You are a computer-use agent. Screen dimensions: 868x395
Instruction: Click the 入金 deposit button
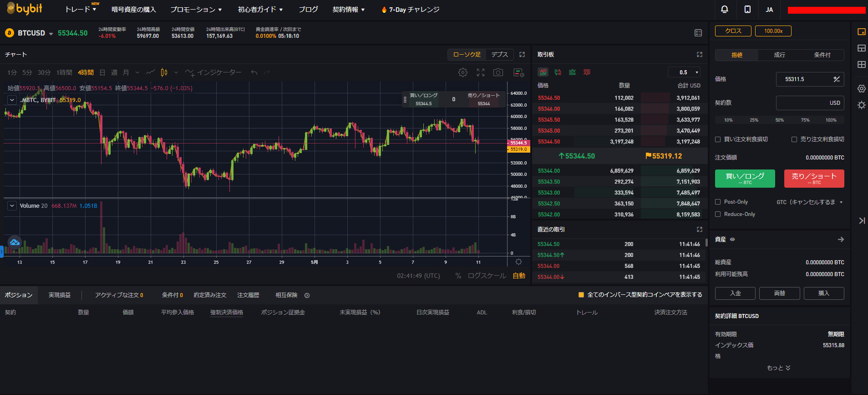coord(735,293)
